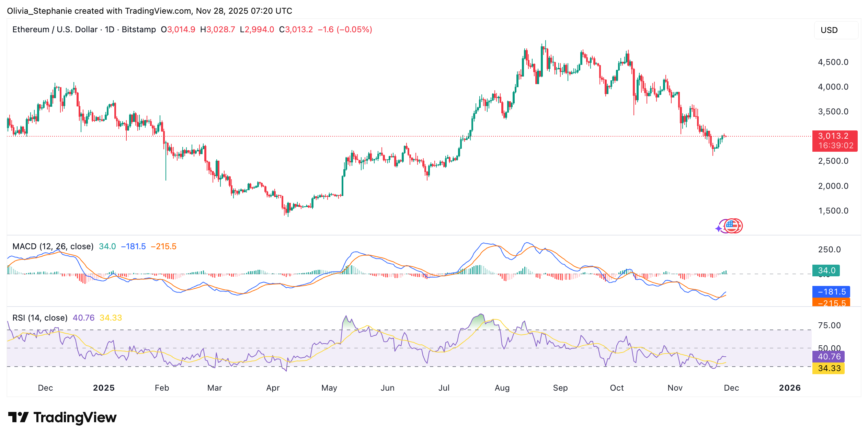Click the purple 40.76 RSI value tag
Image resolution: width=868 pixels, height=438 pixels.
point(828,357)
